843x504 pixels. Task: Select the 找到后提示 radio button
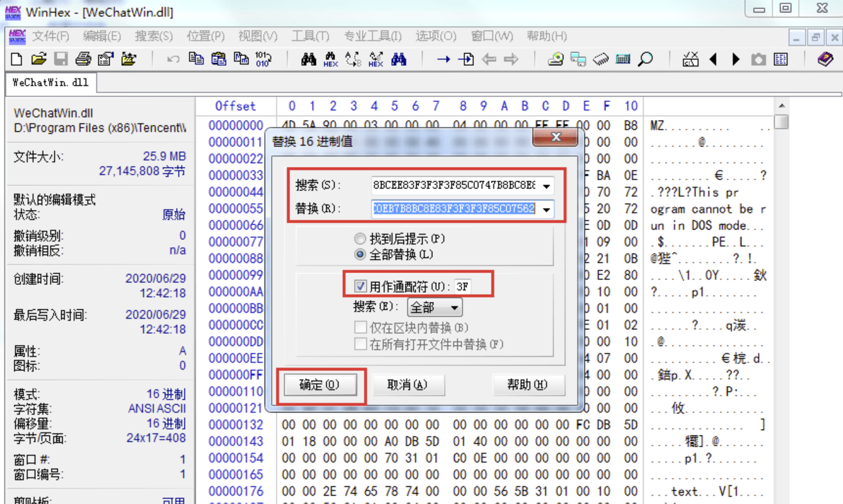pyautogui.click(x=361, y=239)
